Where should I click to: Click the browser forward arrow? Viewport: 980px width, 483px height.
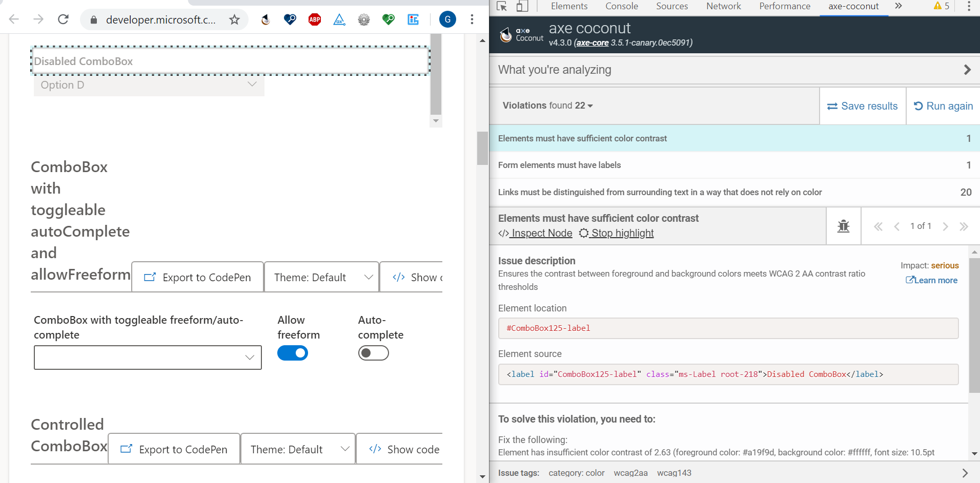click(38, 19)
